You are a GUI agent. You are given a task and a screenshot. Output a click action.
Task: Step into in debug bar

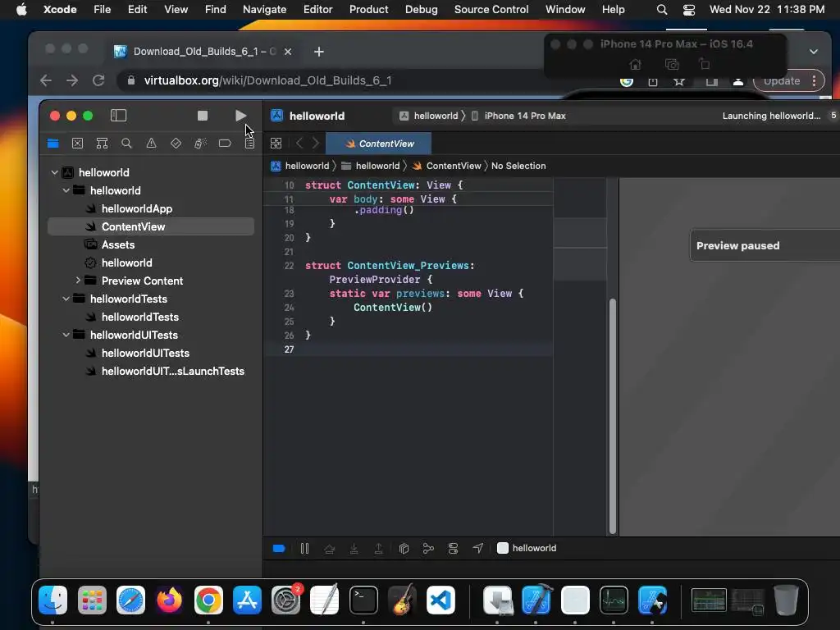tap(354, 548)
